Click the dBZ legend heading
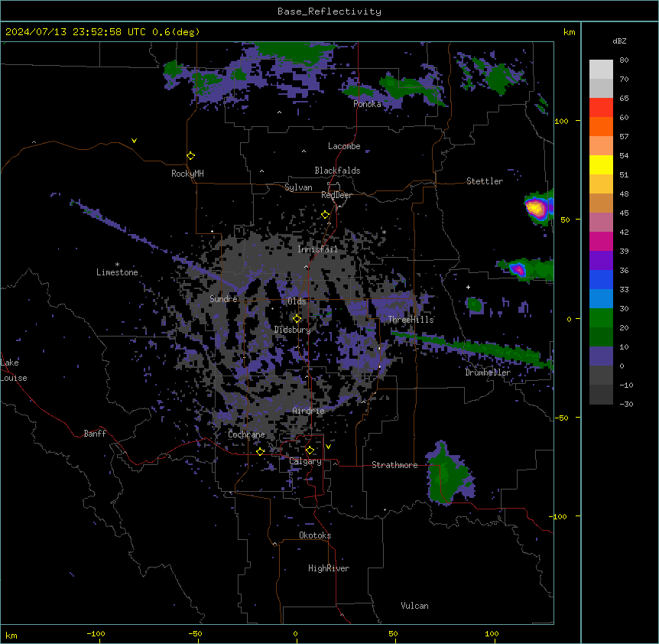659x644 pixels. tap(619, 41)
